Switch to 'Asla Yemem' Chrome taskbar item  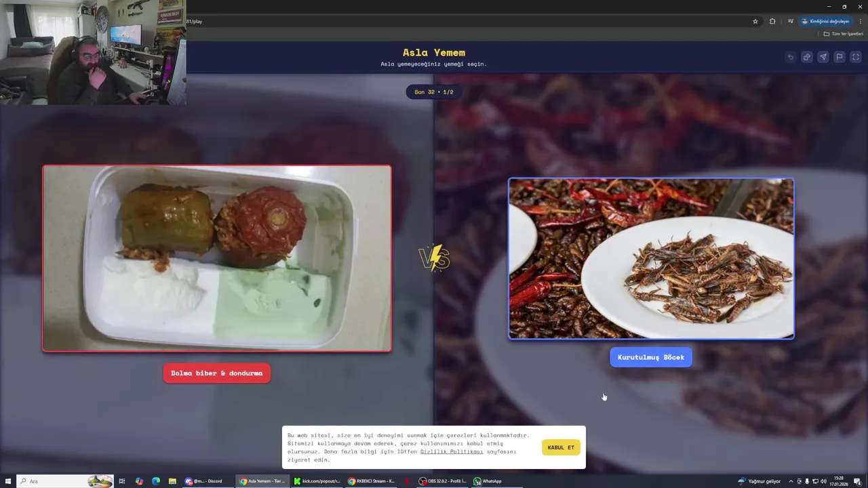coord(263,481)
